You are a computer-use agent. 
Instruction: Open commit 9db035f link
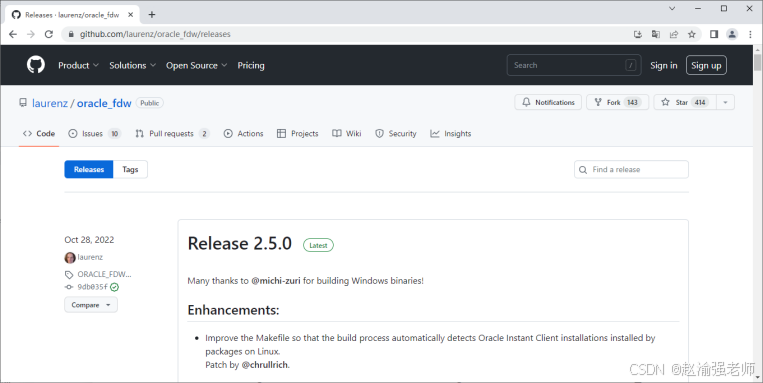tap(92, 287)
